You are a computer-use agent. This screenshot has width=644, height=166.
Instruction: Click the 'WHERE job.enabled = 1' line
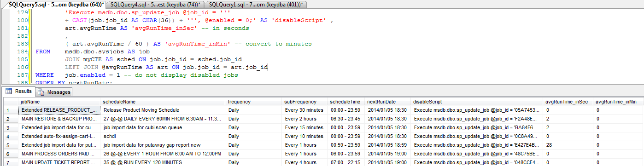(136, 75)
